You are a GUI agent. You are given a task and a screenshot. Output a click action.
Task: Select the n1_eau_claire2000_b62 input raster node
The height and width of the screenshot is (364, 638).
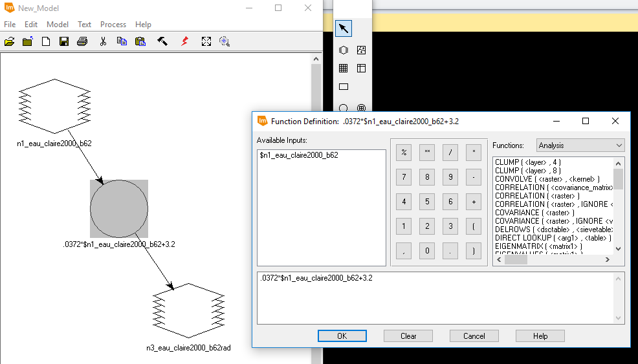(54, 106)
